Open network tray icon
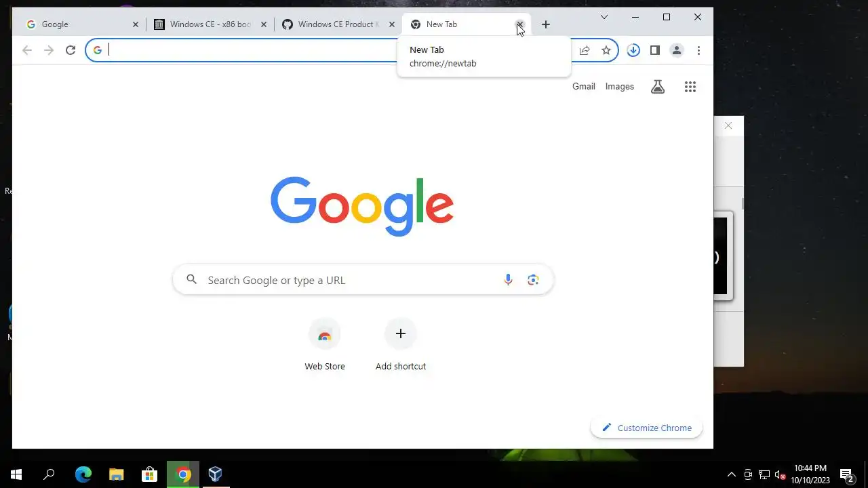 pos(764,474)
